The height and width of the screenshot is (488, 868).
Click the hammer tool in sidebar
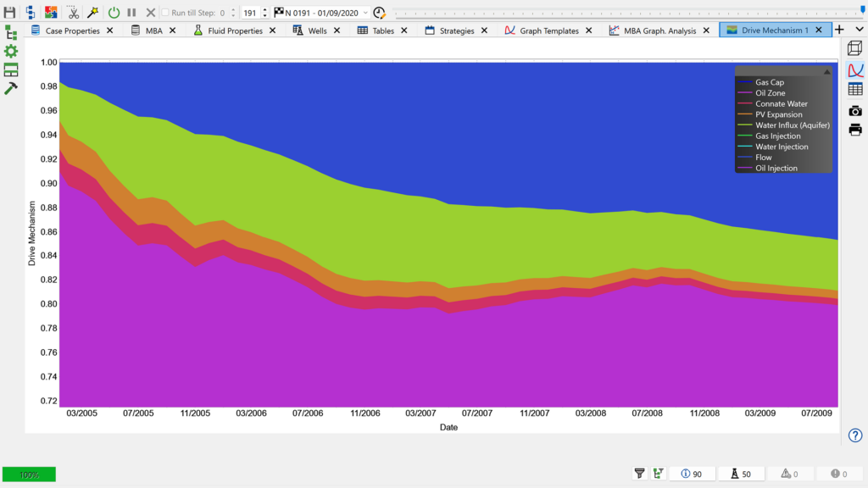(x=11, y=88)
